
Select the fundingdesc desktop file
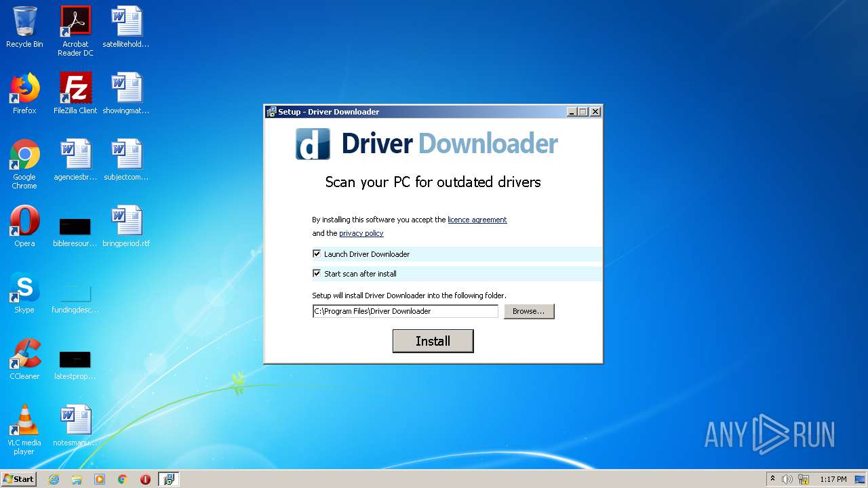click(x=75, y=297)
